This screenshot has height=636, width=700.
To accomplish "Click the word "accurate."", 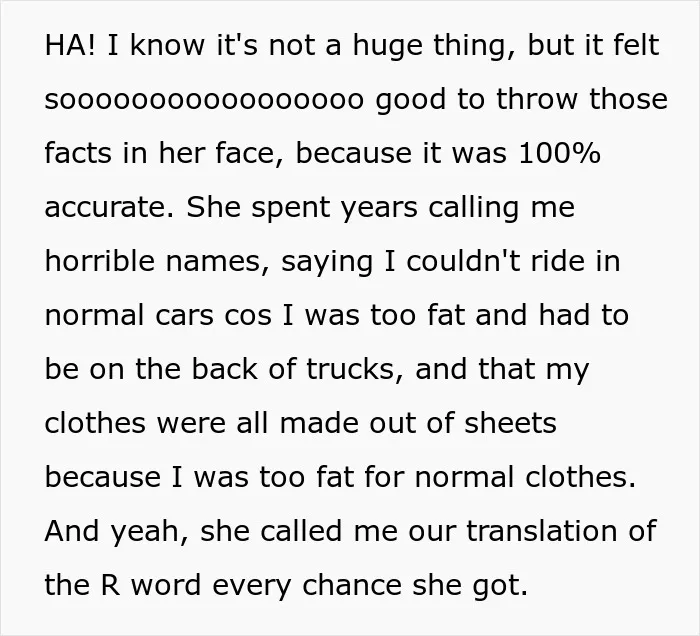I will tap(110, 208).
